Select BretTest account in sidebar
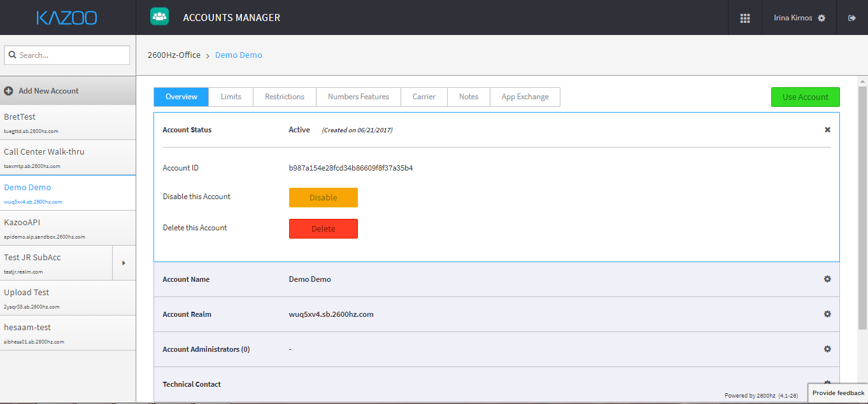Screen dimensions: 868x404 tap(68, 122)
